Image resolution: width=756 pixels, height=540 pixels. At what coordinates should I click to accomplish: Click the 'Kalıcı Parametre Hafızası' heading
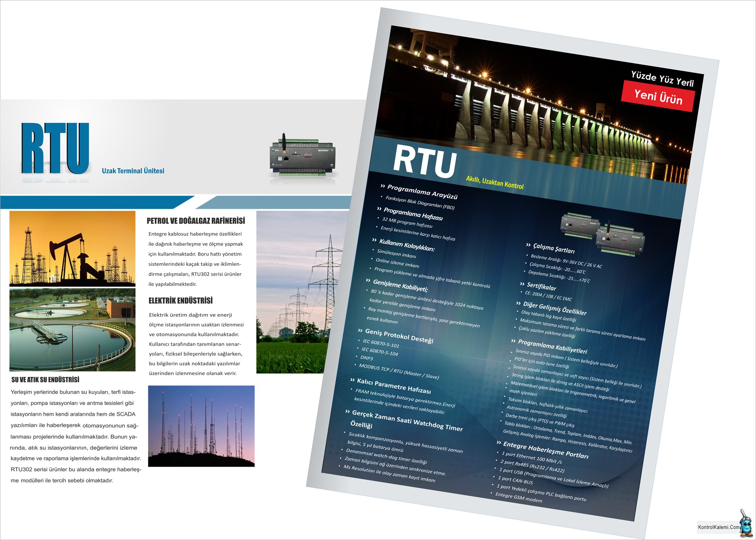(x=393, y=386)
